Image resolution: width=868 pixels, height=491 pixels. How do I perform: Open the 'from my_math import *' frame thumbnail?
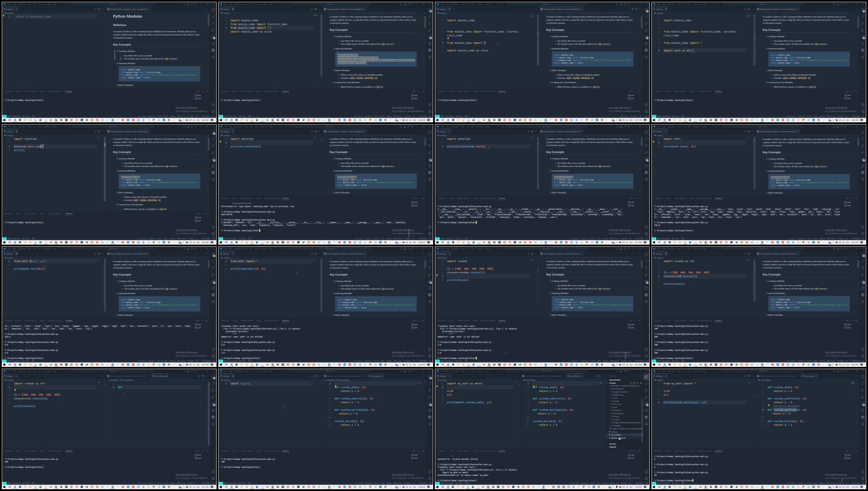(759, 429)
